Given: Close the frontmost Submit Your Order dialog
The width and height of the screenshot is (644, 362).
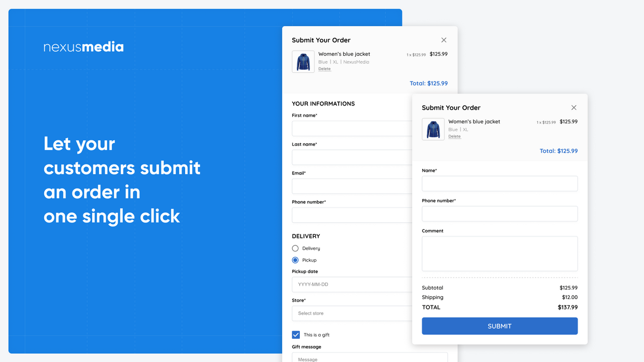Looking at the screenshot, I should click(x=574, y=107).
